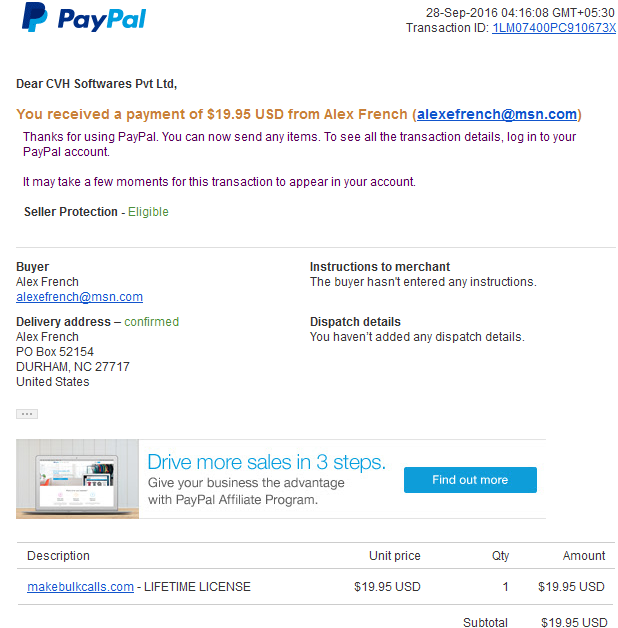Click the Drive more sales in 3 steps heading

point(266,462)
